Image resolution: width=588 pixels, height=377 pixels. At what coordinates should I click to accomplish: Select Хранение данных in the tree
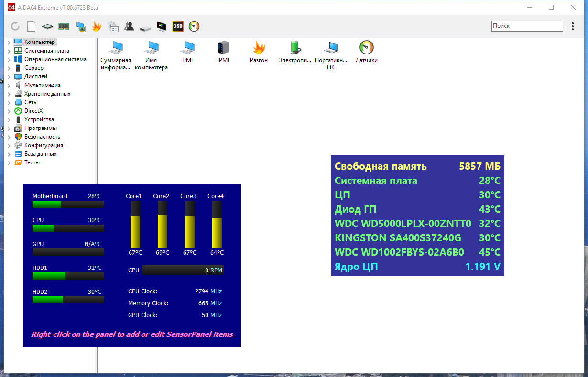pos(47,94)
